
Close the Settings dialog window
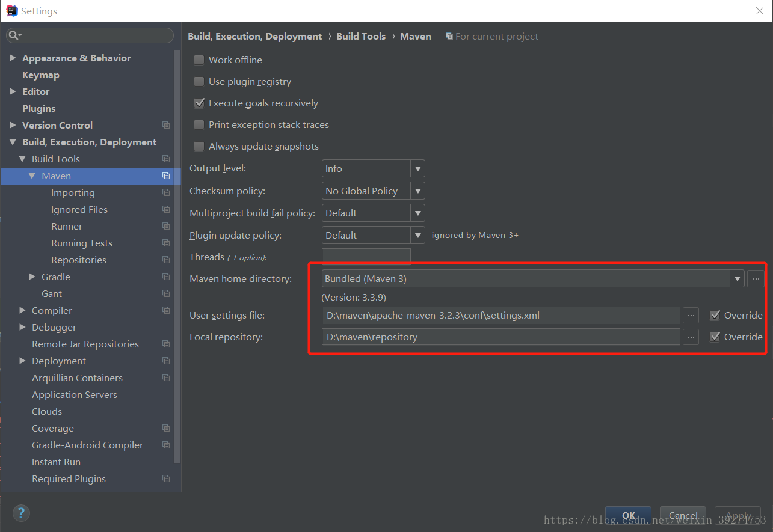pos(760,11)
